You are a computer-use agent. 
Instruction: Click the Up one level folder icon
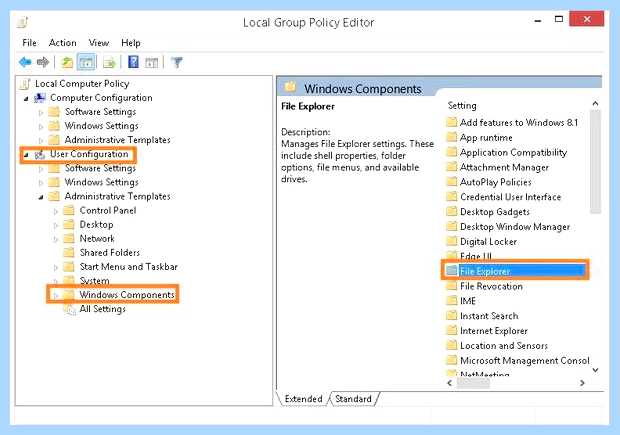point(67,62)
